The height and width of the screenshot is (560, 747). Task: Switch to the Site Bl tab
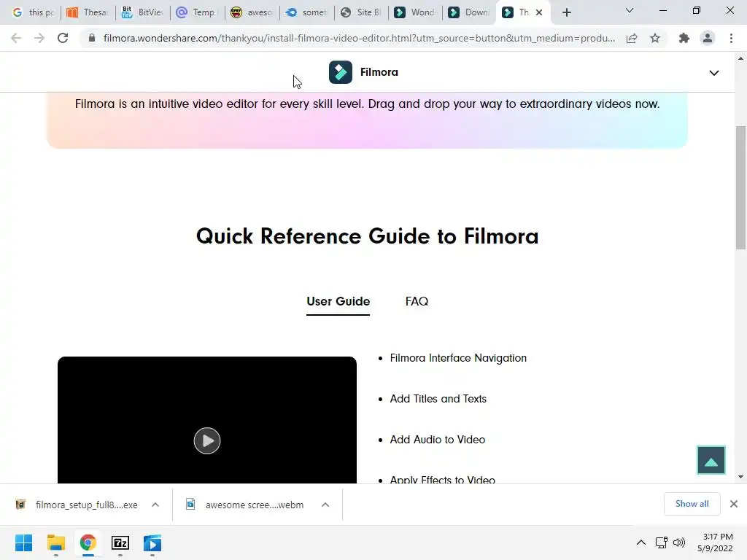pyautogui.click(x=360, y=12)
